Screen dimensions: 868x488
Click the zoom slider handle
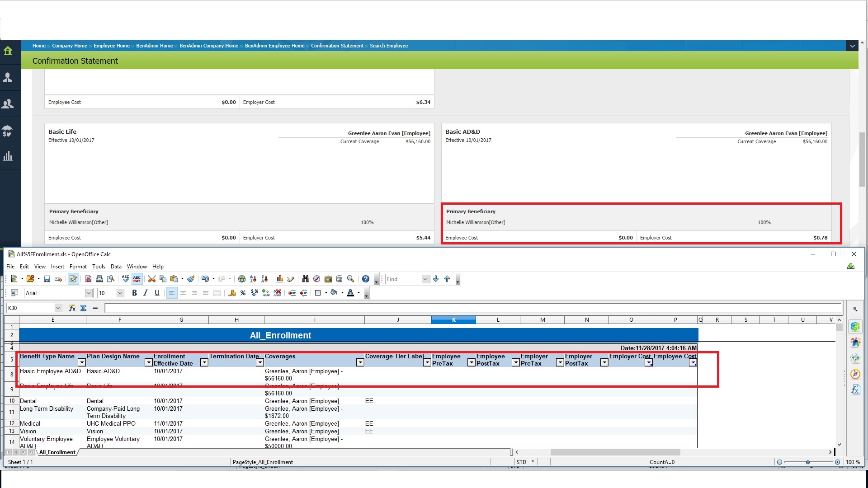point(807,462)
